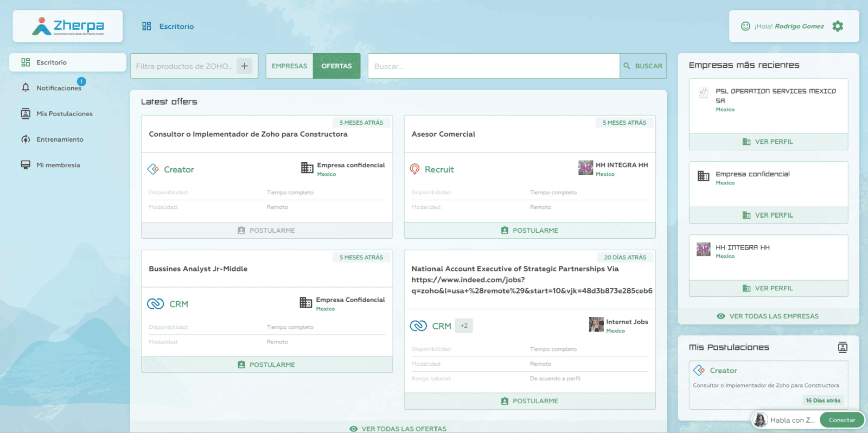
Task: Click VER TODAS LAS OFERTAS link
Action: pyautogui.click(x=398, y=429)
